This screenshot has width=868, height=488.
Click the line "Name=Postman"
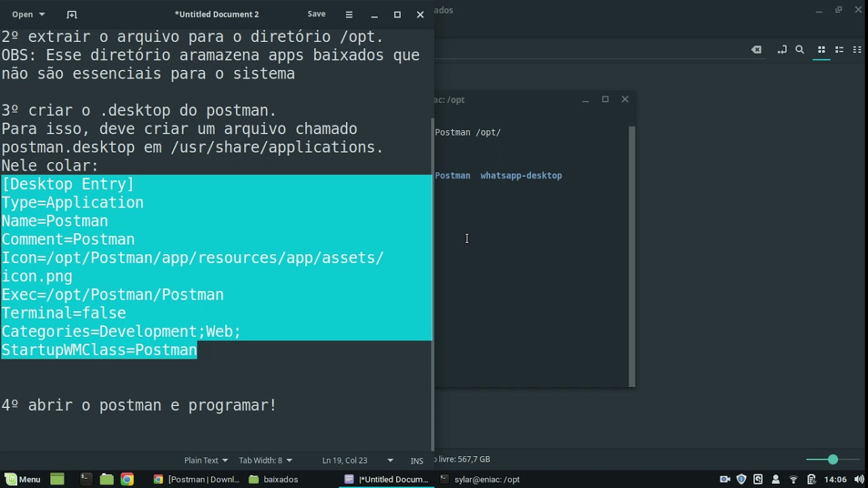55,221
